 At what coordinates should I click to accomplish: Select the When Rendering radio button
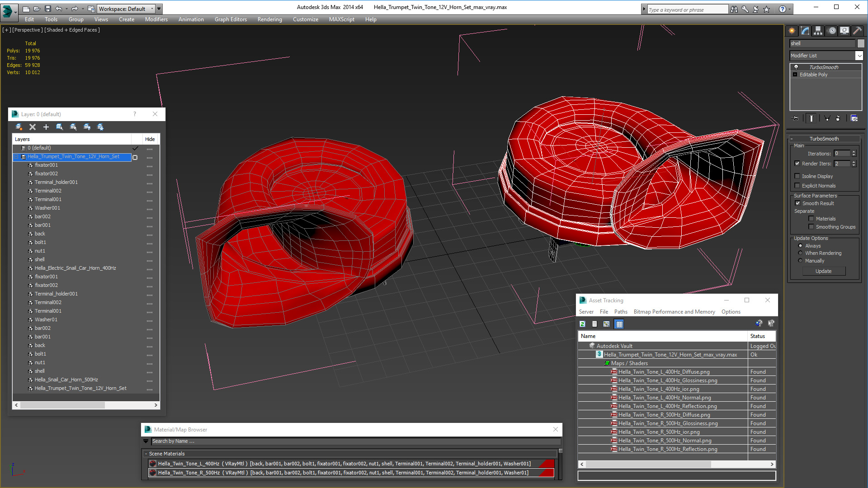tap(801, 253)
